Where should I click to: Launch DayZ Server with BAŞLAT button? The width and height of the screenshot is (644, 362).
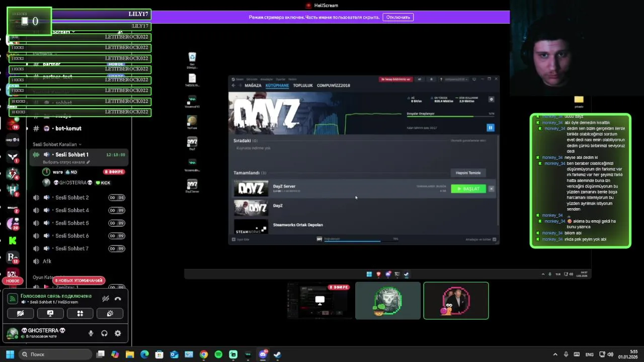pyautogui.click(x=468, y=189)
